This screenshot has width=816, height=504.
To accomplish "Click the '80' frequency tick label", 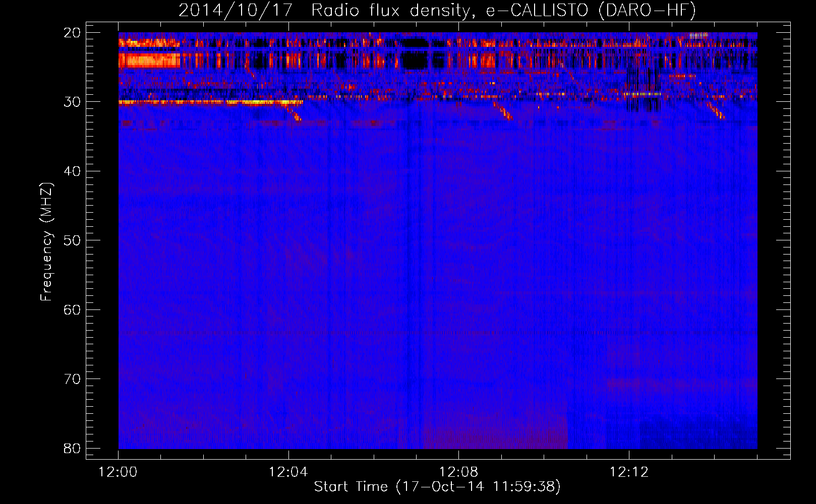I will tap(72, 448).
